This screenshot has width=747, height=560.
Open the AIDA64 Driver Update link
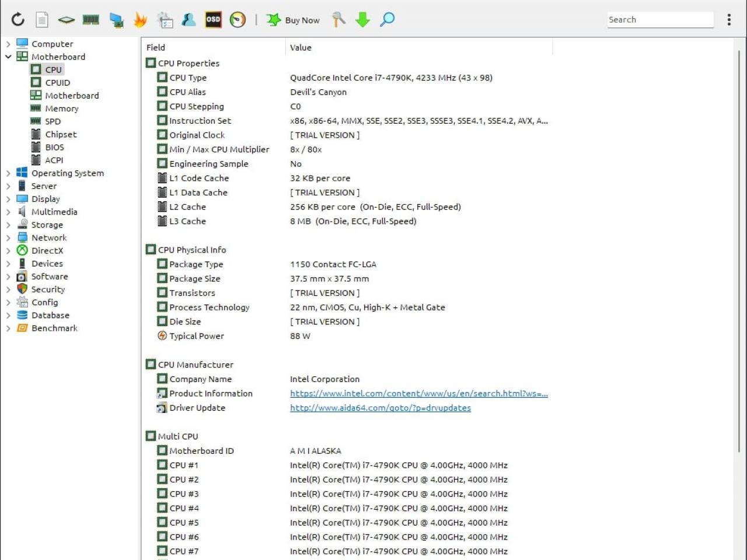[381, 408]
